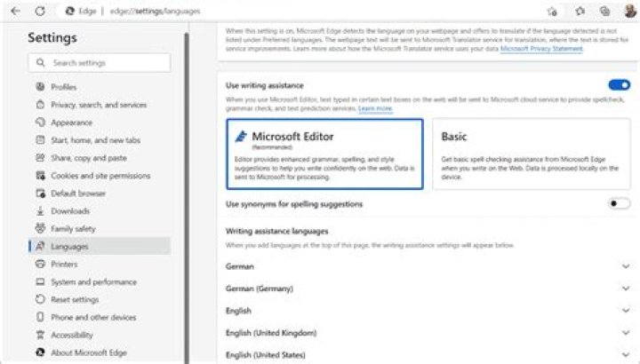Open Privacy, search, and services settings
Screen dimensions: 640x364
[99, 105]
